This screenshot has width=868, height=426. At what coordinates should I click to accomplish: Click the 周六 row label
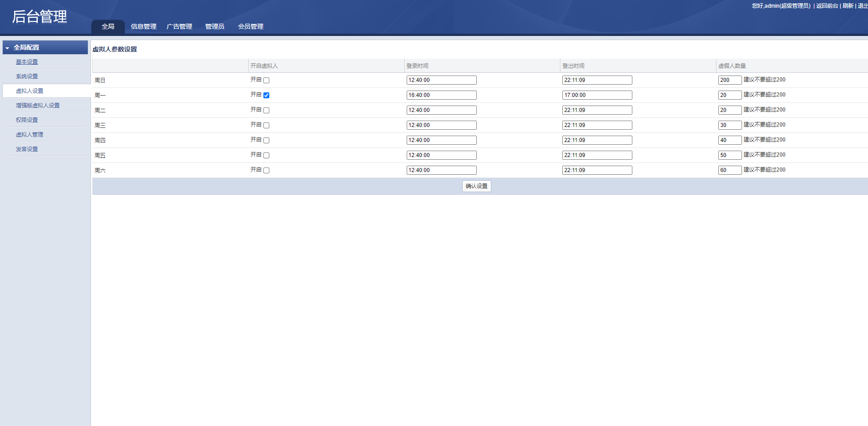(100, 171)
